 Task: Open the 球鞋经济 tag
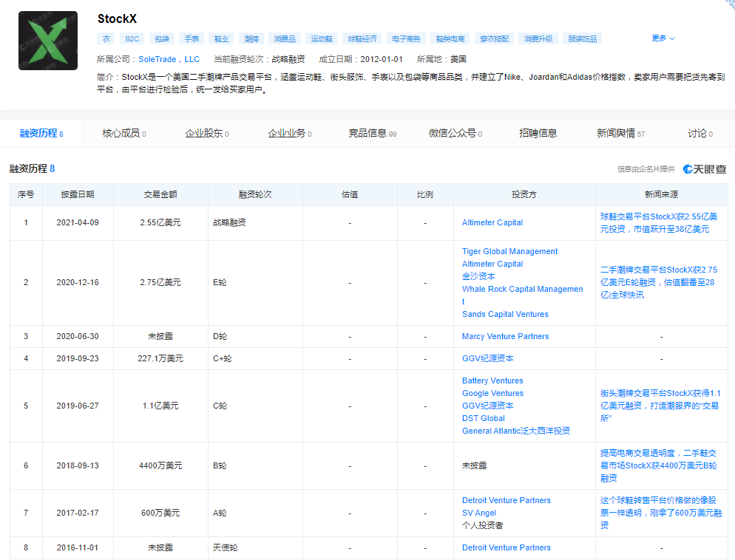[x=362, y=39]
